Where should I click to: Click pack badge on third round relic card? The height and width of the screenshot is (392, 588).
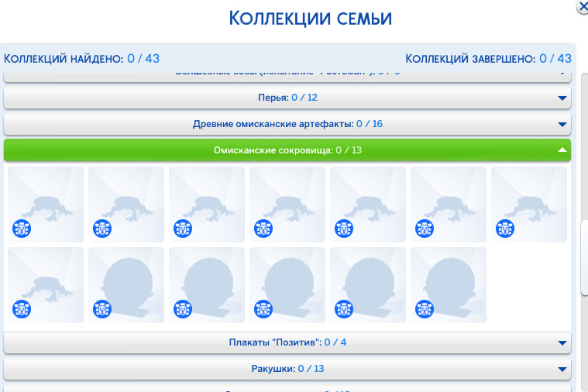263,309
